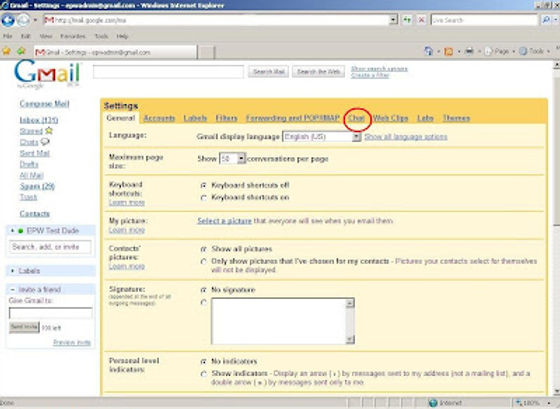Open Forwarding and POP/IMAP tab
560x409 pixels.
click(292, 118)
